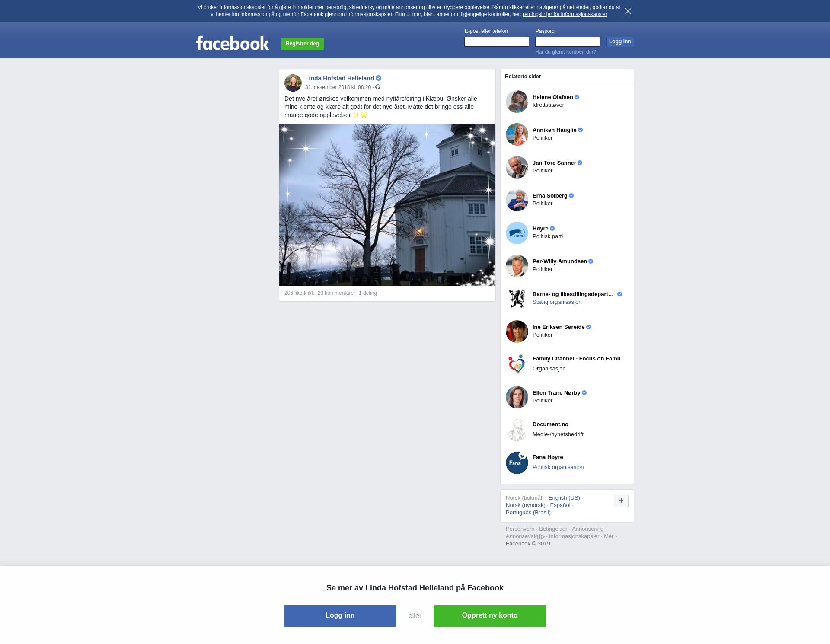Focus the Passord field
This screenshot has height=644, width=830.
click(x=568, y=41)
